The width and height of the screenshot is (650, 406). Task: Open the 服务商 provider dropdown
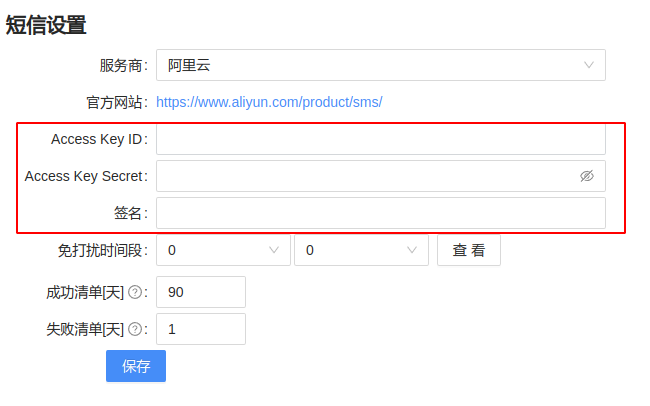pyautogui.click(x=380, y=66)
